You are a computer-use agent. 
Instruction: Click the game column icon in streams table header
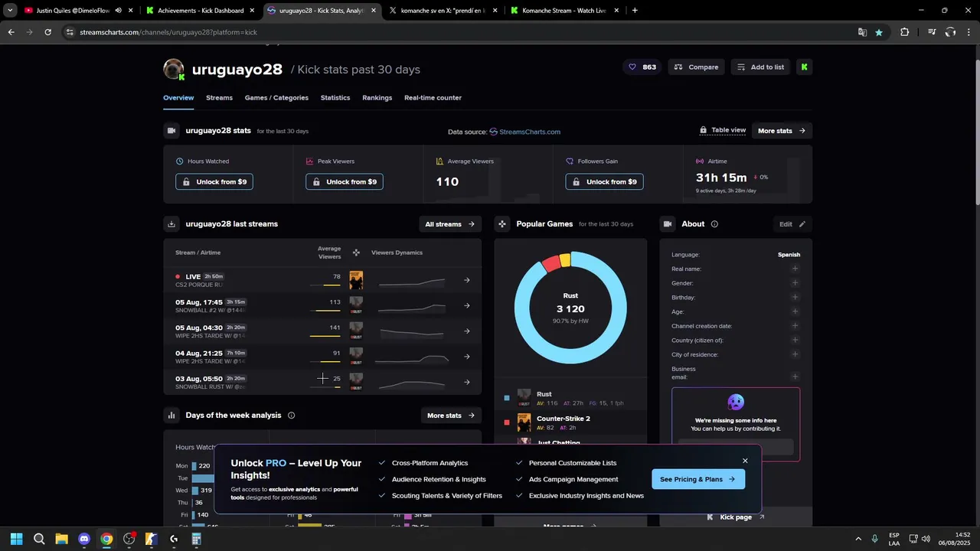[356, 253]
